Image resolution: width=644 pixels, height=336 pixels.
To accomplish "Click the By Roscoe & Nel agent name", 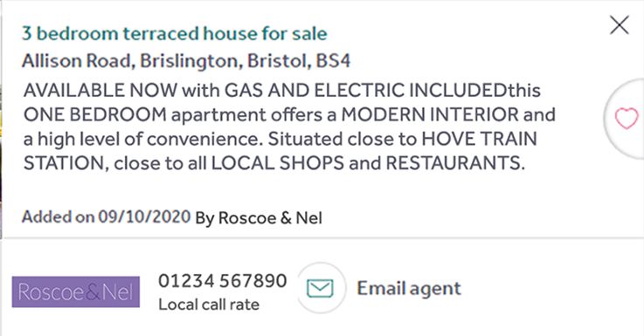I will click(259, 218).
